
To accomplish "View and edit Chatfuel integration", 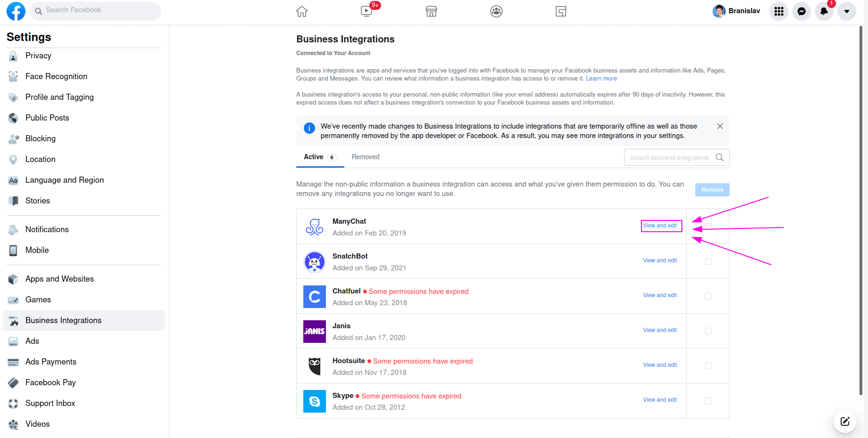I will [660, 295].
